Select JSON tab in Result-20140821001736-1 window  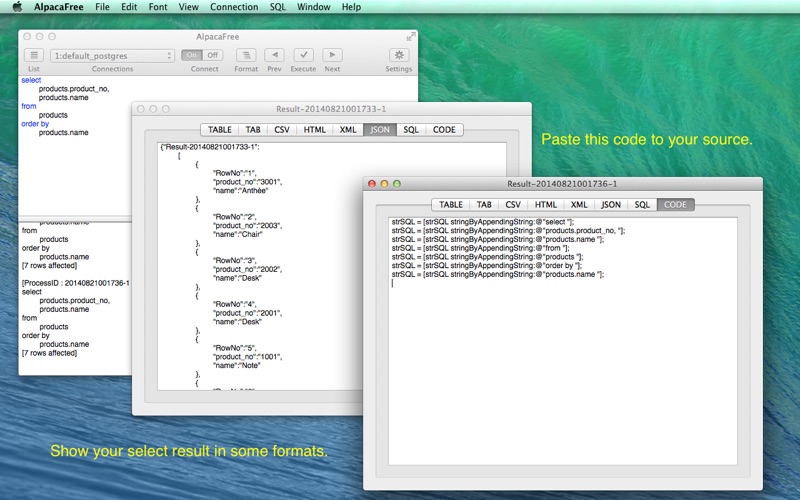611,205
